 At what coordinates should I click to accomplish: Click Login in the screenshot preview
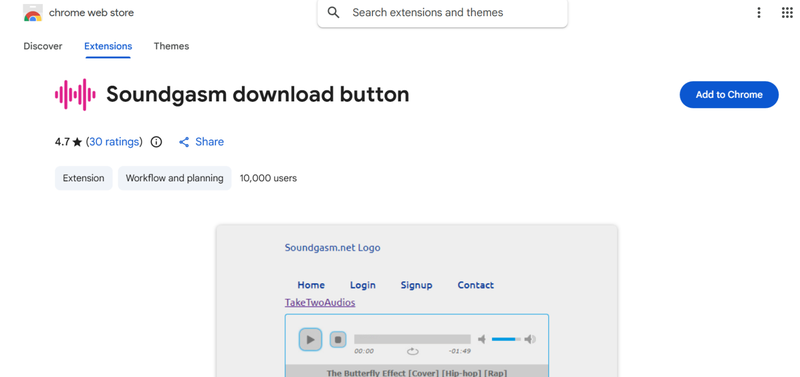pos(363,285)
